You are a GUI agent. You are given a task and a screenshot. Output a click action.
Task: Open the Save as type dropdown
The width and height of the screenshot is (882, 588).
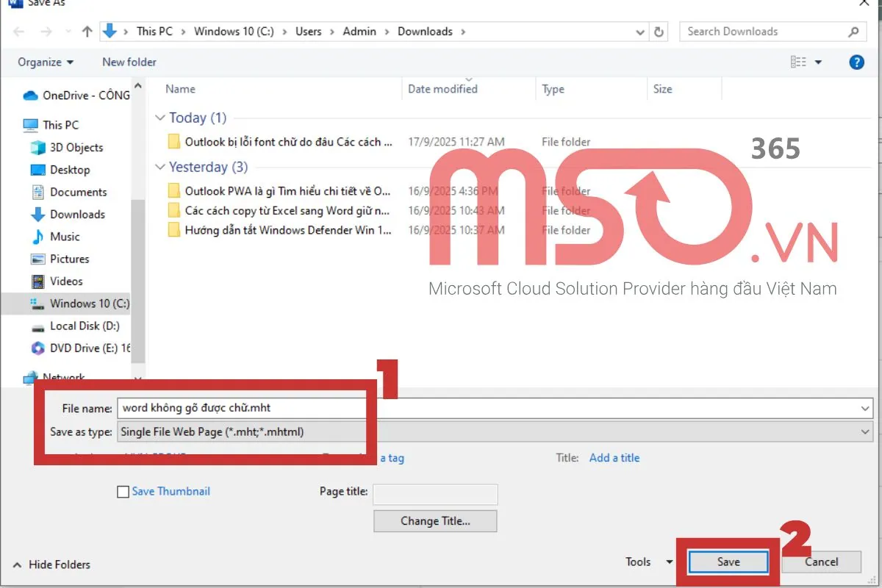pos(865,432)
